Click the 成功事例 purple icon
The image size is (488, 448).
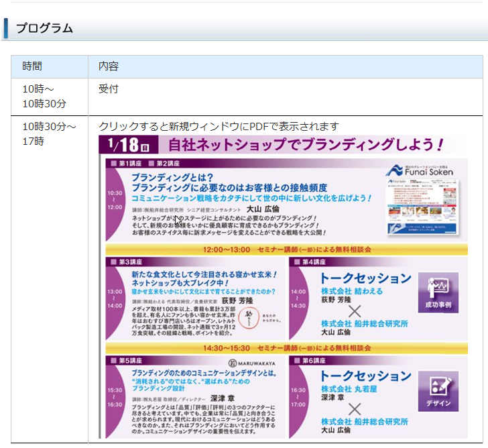438,292
